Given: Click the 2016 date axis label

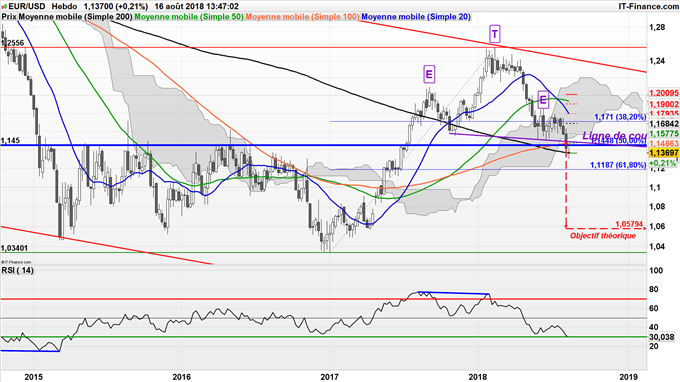Looking at the screenshot, I should pos(182,377).
